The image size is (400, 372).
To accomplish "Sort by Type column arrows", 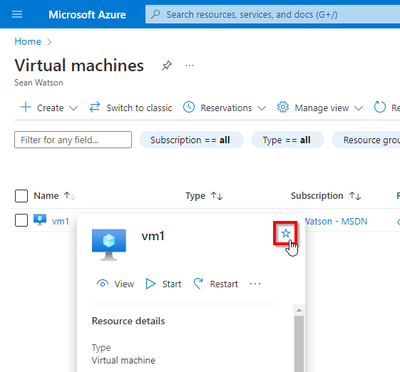I will pos(217,196).
